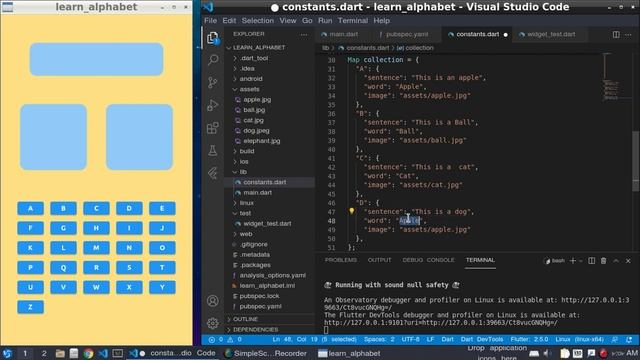This screenshot has height=360, width=640.
Task: Click the editor vertical scrollbar
Action: pos(636,161)
